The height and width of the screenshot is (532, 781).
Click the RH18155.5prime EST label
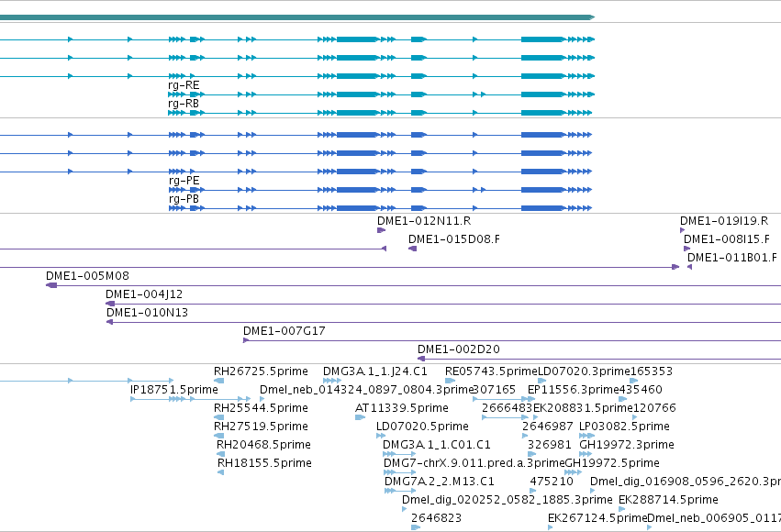tap(264, 463)
